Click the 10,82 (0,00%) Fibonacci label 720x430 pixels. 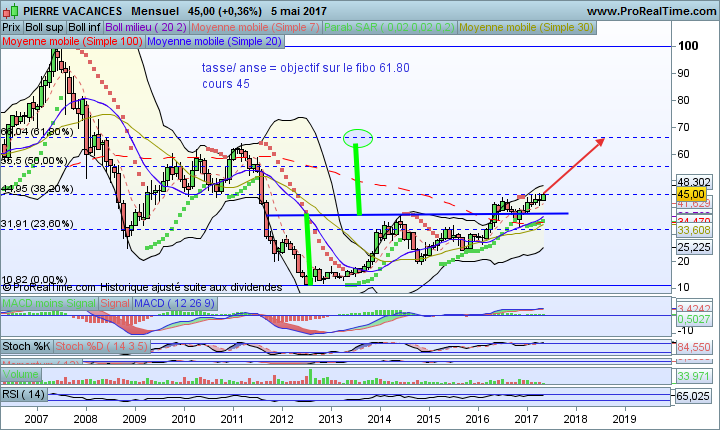(34, 279)
